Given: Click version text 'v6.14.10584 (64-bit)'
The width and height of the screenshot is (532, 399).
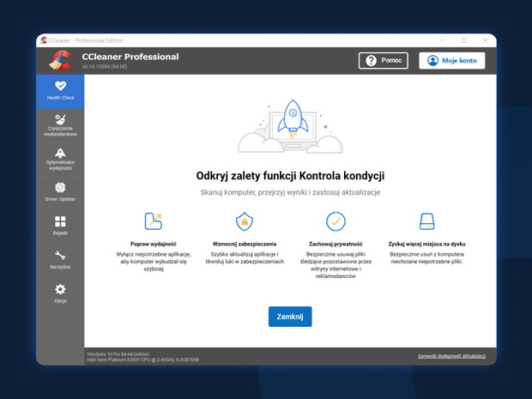Looking at the screenshot, I should (x=105, y=67).
